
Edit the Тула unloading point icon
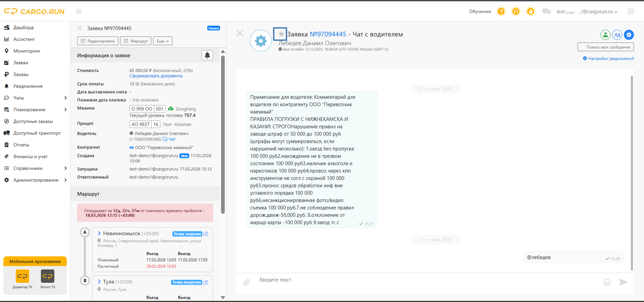206,282
